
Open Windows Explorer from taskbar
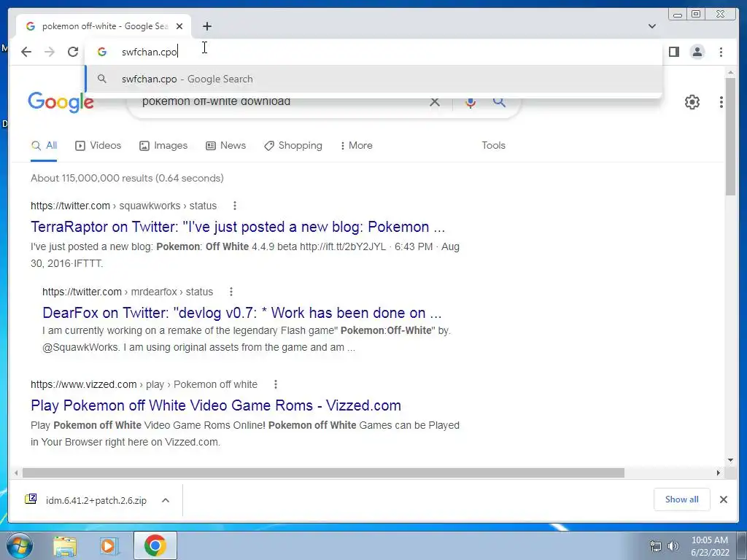(65, 545)
